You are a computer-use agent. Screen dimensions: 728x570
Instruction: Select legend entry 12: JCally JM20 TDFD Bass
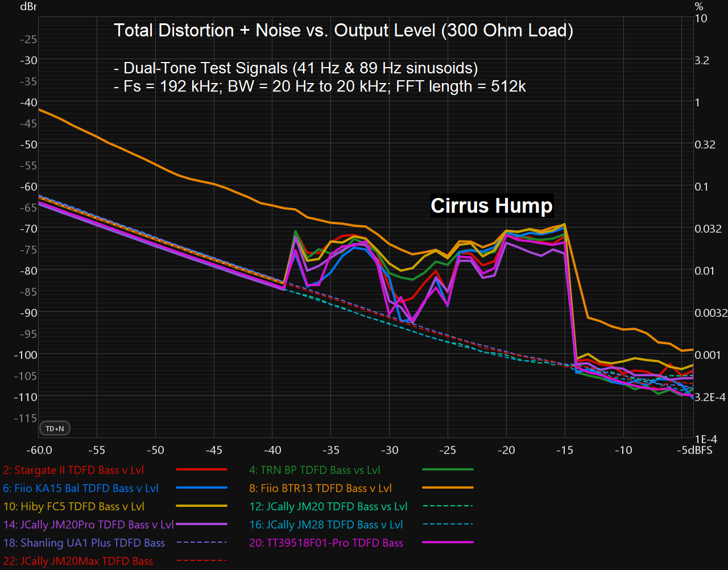(328, 507)
